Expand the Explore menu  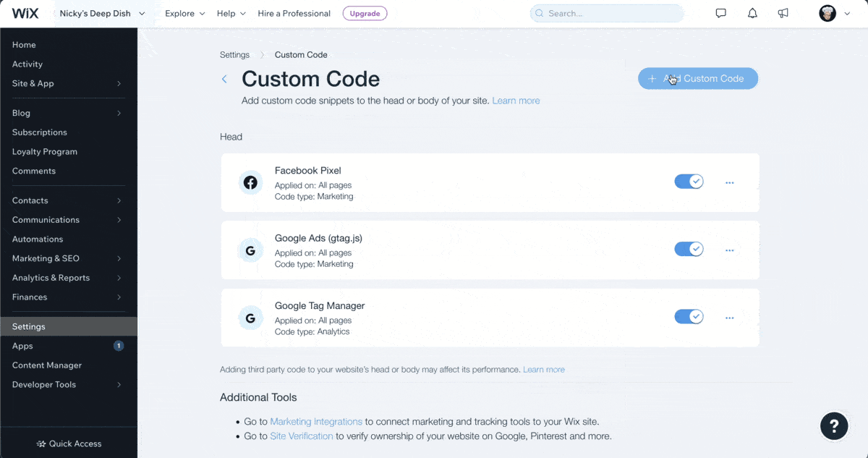pos(184,13)
